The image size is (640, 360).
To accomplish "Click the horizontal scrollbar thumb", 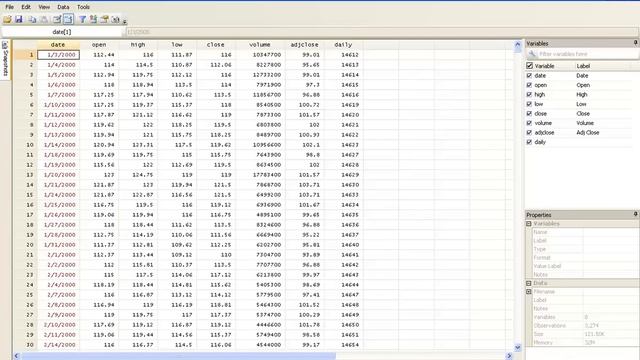I will point(178,356).
